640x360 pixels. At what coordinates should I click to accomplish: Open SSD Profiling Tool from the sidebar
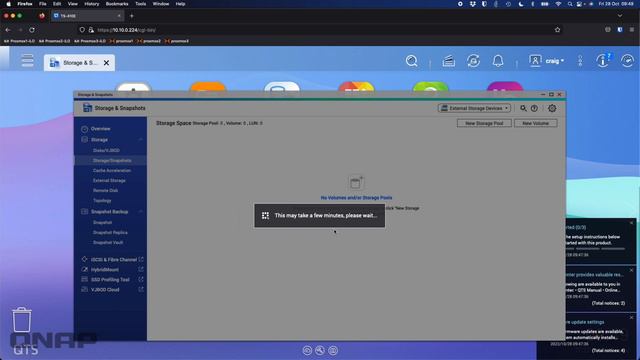coord(110,280)
